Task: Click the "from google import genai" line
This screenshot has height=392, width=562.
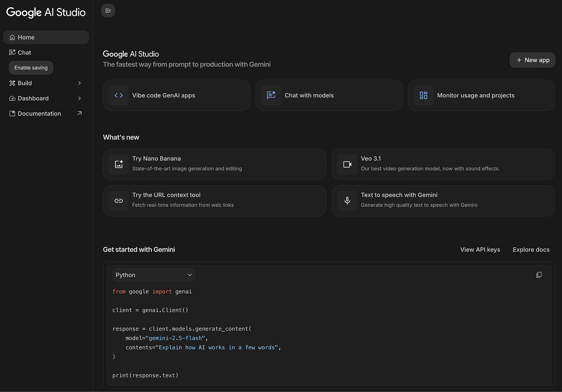Action: pyautogui.click(x=152, y=292)
